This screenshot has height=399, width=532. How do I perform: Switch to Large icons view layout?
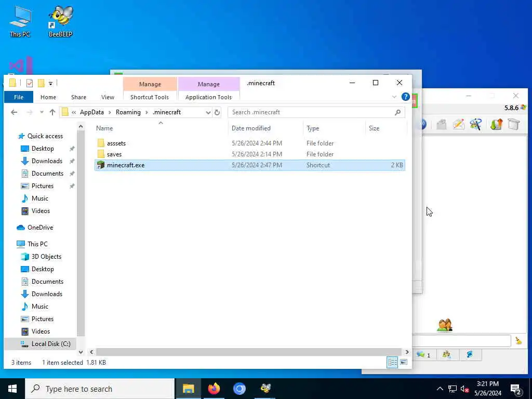403,362
